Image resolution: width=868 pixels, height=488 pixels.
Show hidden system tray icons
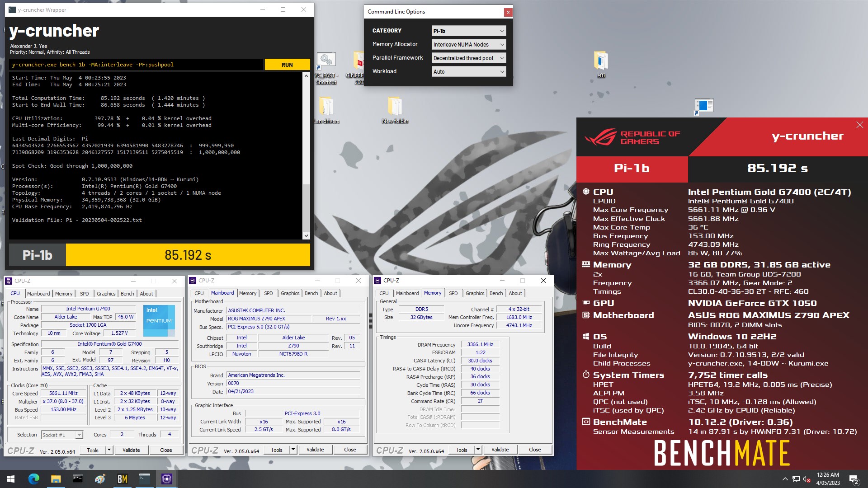pyautogui.click(x=785, y=479)
